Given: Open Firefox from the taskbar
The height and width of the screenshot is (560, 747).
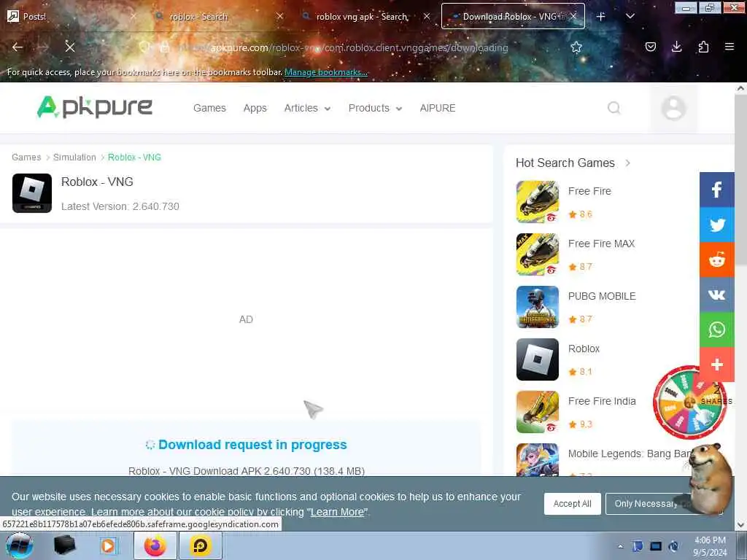Looking at the screenshot, I should pos(155,545).
